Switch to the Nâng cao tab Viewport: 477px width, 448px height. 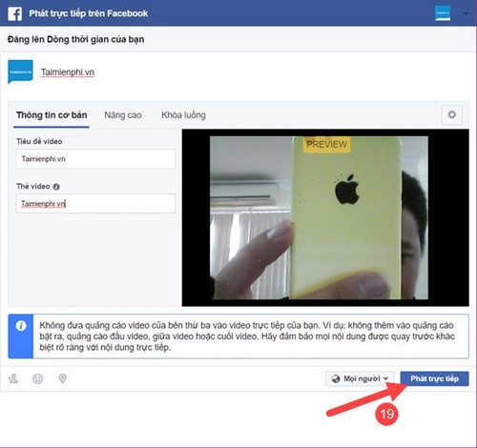pyautogui.click(x=123, y=115)
